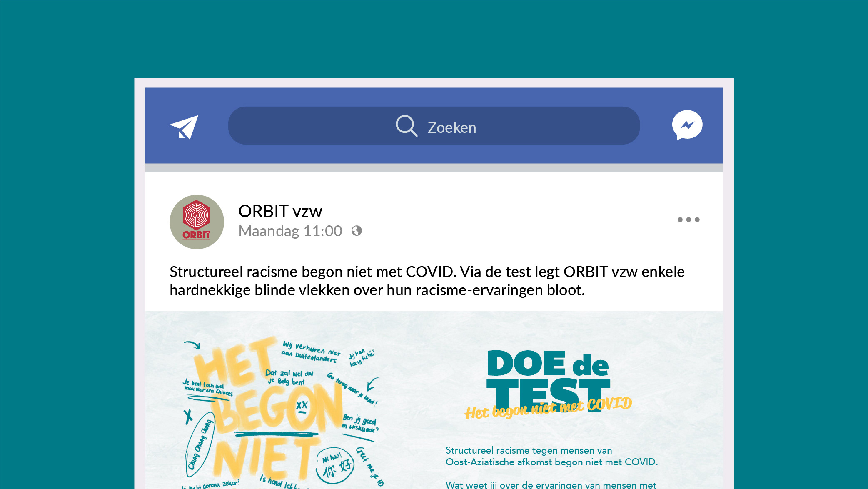The width and height of the screenshot is (868, 489).
Task: Click the DOE de TEST headline
Action: pos(548,379)
